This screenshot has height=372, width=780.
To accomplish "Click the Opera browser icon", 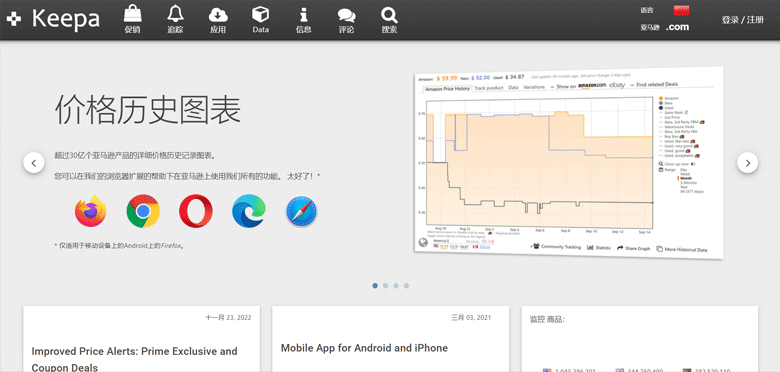I will pos(196,211).
